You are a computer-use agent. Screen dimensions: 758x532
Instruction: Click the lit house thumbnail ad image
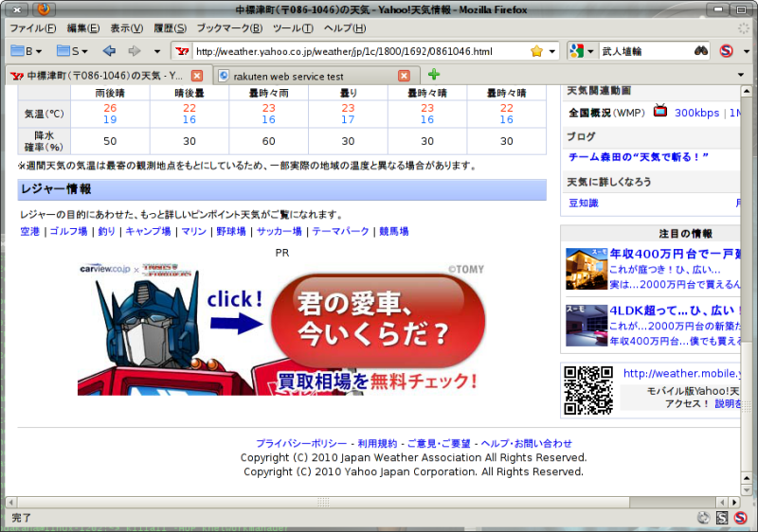587,269
